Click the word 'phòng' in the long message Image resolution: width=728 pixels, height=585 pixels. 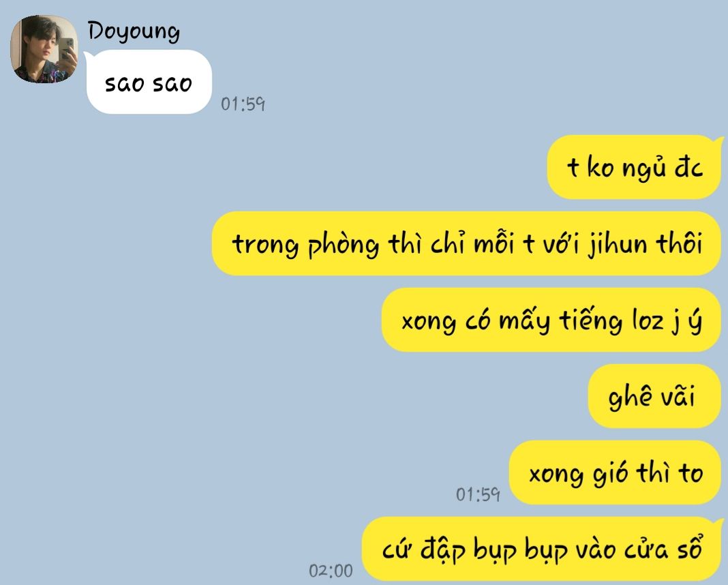click(x=343, y=245)
